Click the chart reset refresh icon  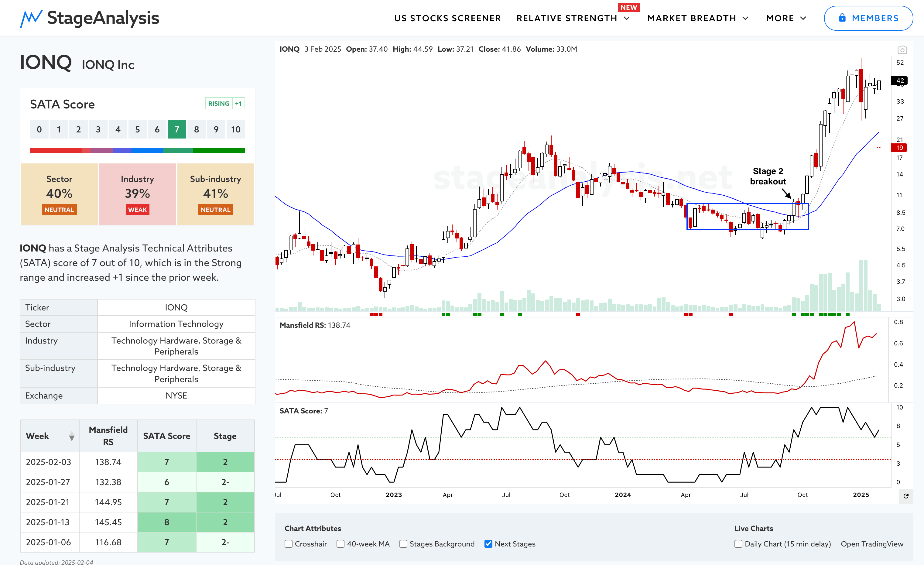click(906, 496)
